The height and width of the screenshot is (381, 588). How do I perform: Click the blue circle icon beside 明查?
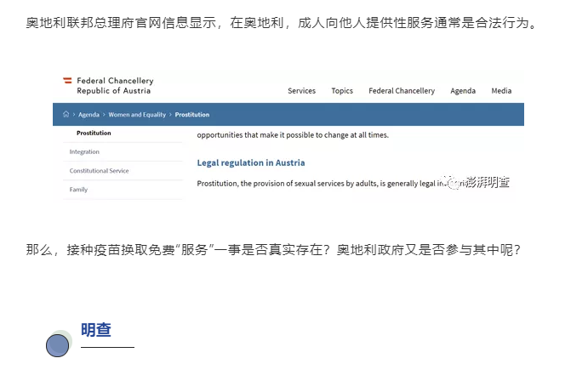(x=57, y=345)
